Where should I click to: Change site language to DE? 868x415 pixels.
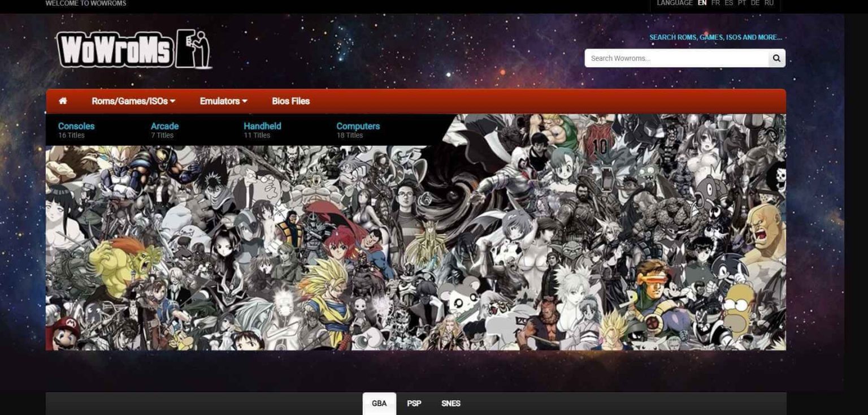coord(755,3)
